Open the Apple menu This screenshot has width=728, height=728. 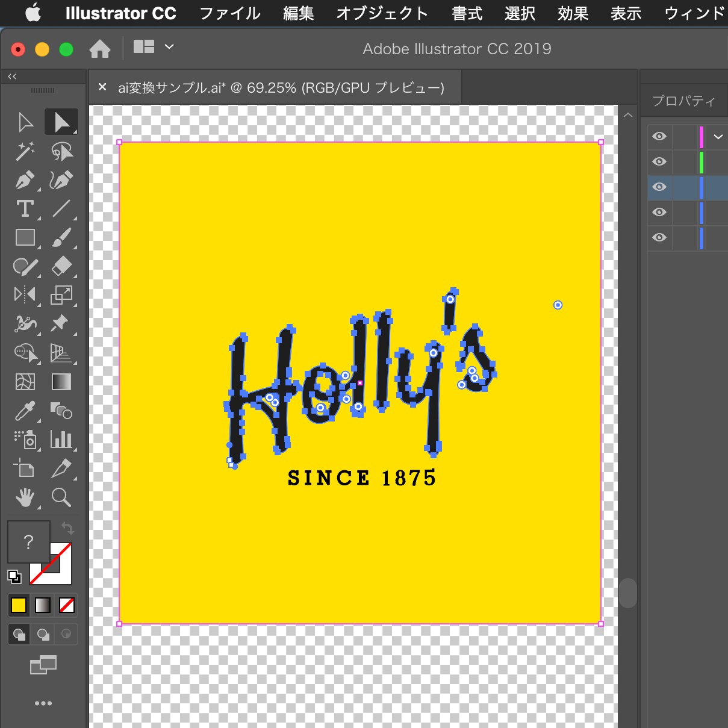click(x=33, y=13)
